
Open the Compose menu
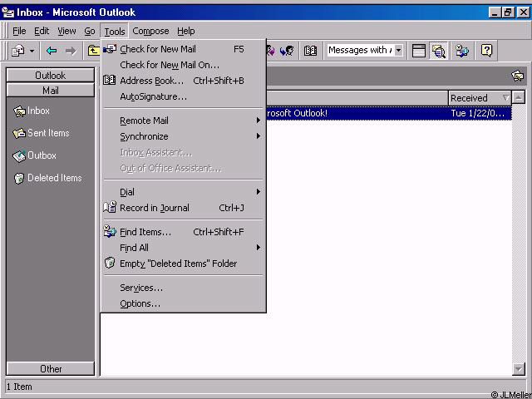coord(150,32)
